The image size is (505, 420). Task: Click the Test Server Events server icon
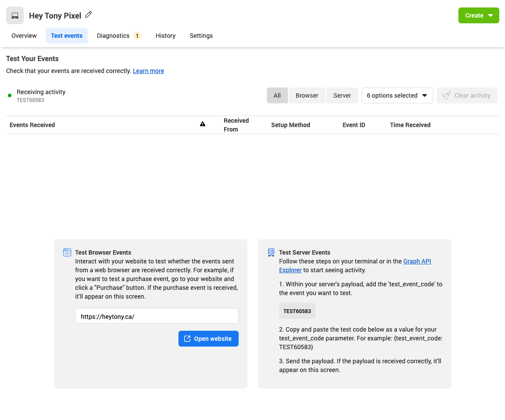tap(271, 252)
